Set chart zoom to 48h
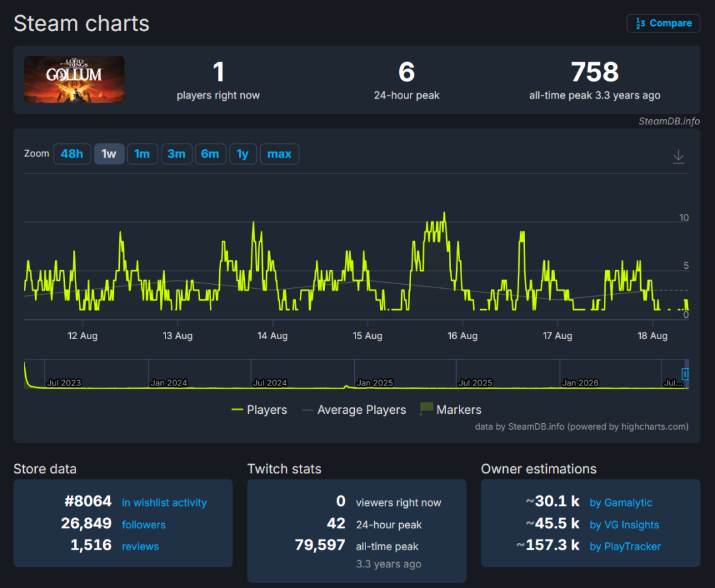 pos(72,154)
